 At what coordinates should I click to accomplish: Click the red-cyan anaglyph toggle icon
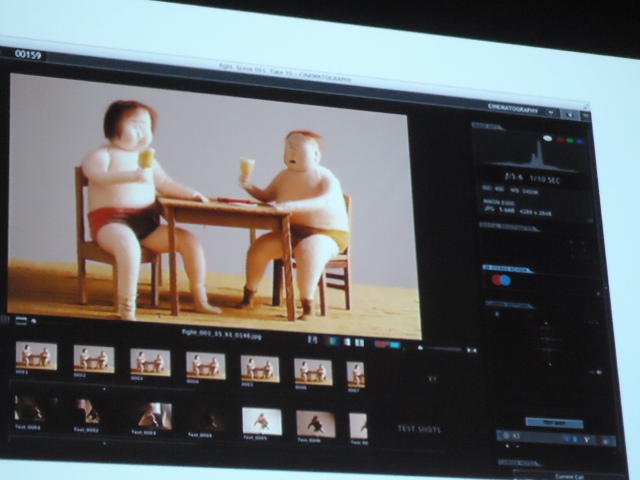[387, 344]
